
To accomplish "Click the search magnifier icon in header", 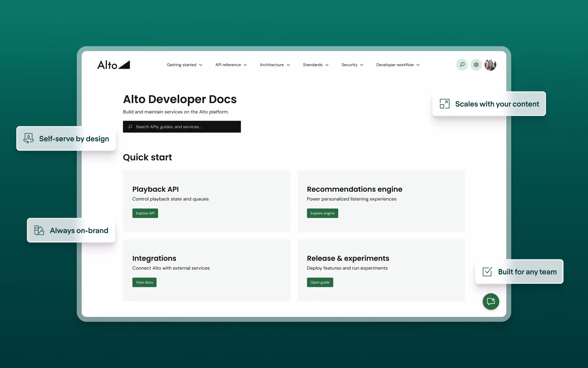I will tap(462, 65).
